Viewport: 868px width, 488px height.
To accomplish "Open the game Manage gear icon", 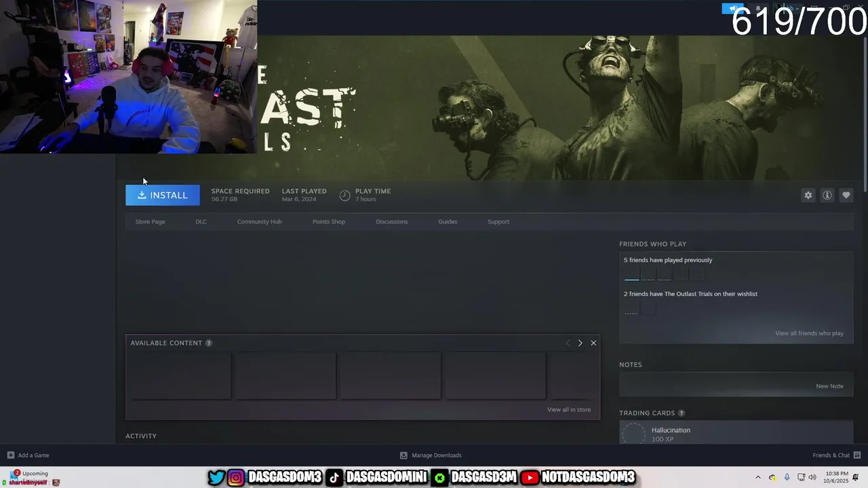I will click(x=808, y=195).
